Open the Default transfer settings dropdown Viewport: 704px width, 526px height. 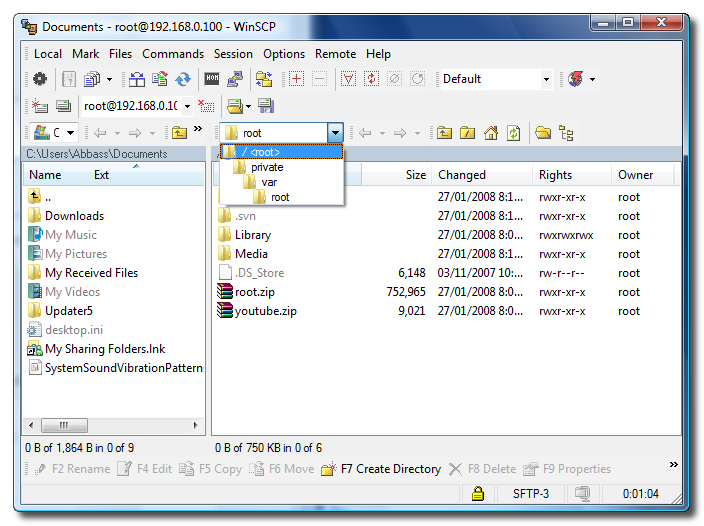(x=546, y=79)
